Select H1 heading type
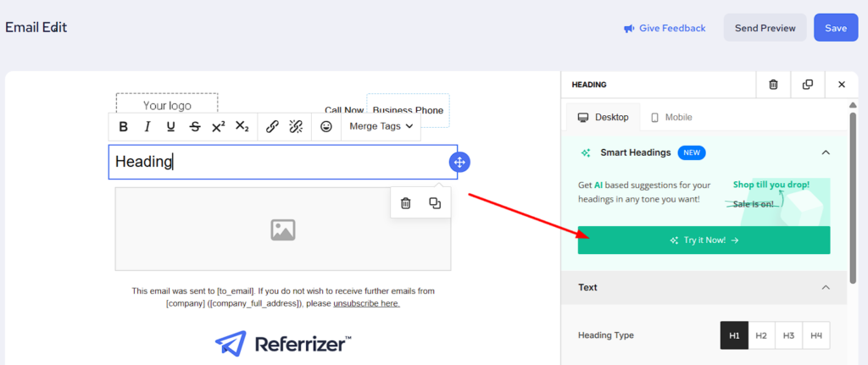This screenshot has height=365, width=868. 734,335
